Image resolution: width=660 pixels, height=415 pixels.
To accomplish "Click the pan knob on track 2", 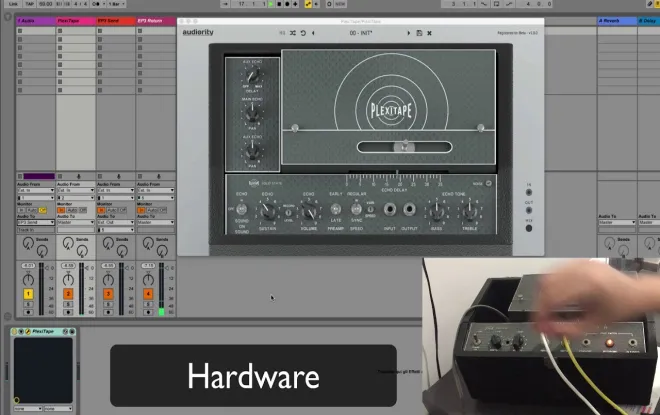I will (68, 280).
